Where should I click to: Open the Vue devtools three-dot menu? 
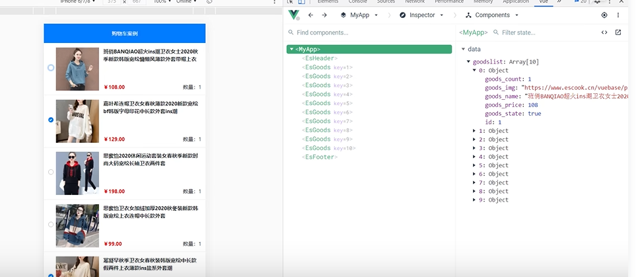pyautogui.click(x=618, y=15)
